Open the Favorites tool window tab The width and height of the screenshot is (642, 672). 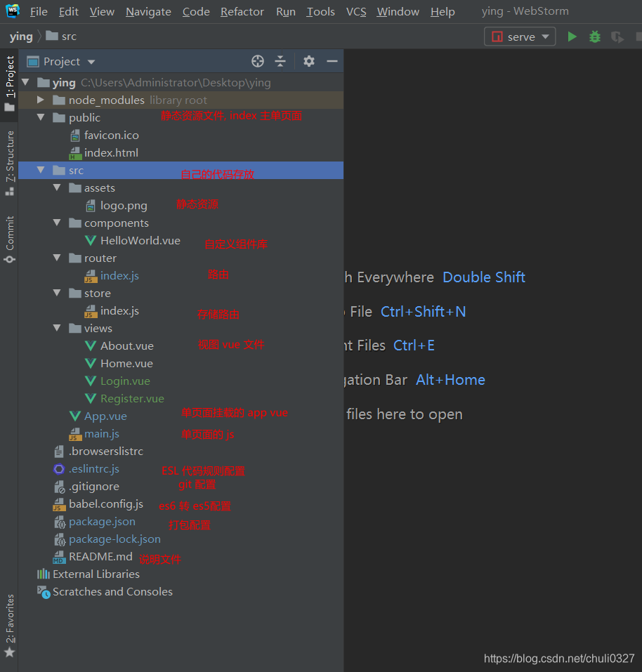click(x=9, y=626)
